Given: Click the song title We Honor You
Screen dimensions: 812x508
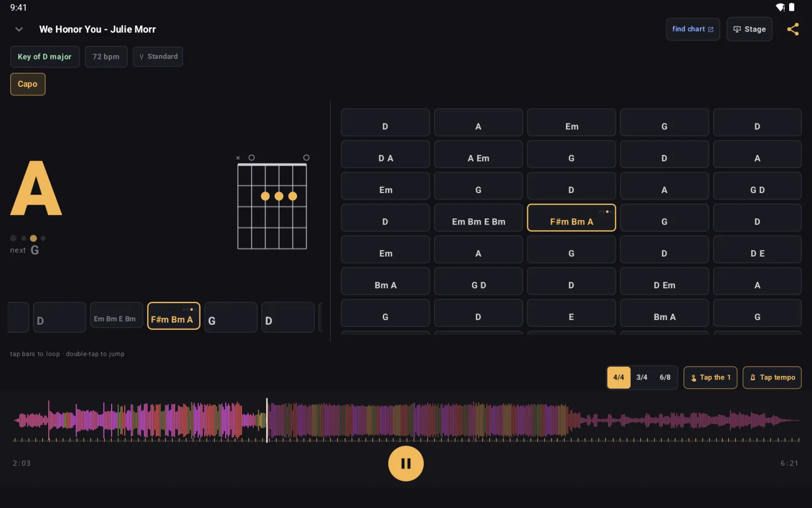Looking at the screenshot, I should (97, 29).
